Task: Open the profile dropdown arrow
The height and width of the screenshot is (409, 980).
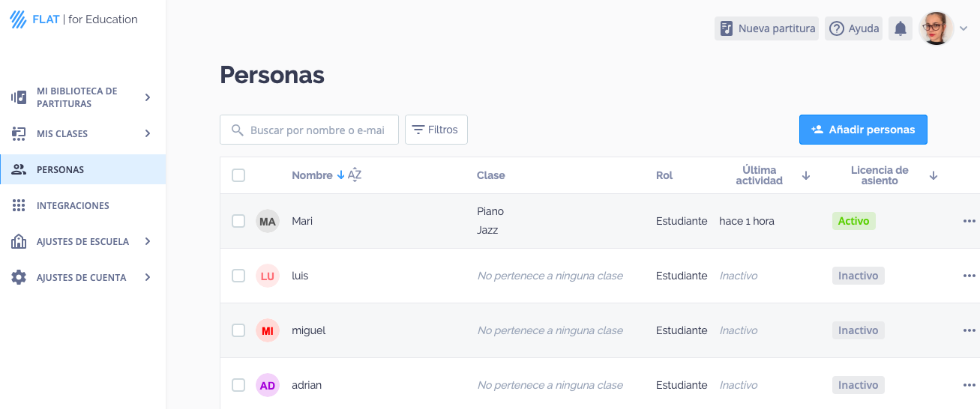Action: coord(964,28)
